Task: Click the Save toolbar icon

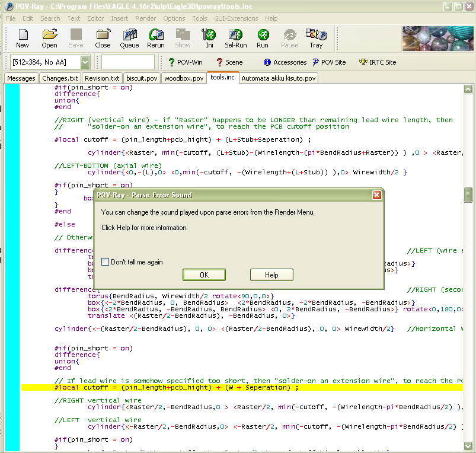Action: coord(76,39)
